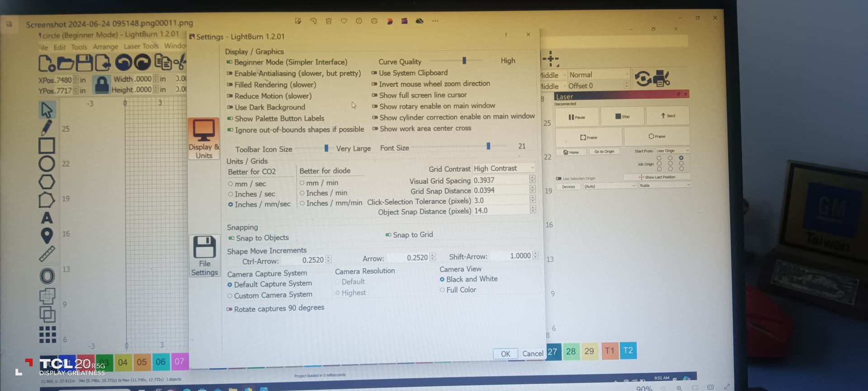
Task: Click the Send button in Laser panel
Action: pyautogui.click(x=668, y=116)
